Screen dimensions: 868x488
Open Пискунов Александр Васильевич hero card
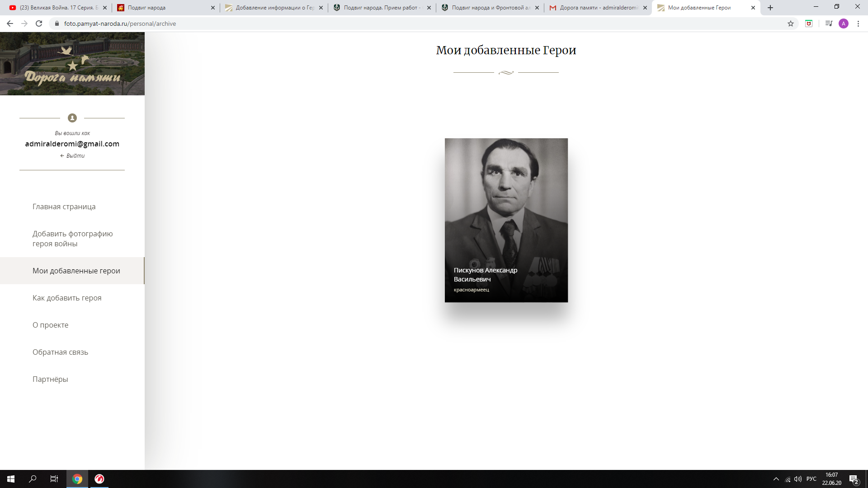[506, 221]
